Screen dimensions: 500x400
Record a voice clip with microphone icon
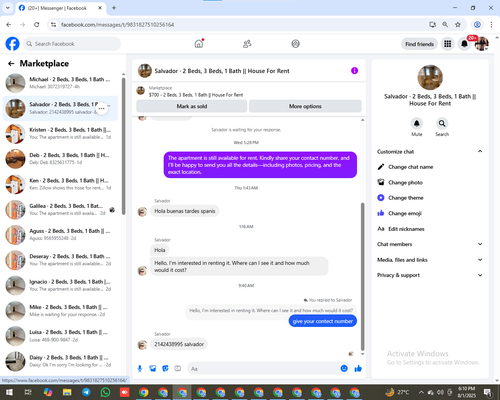tap(140, 368)
